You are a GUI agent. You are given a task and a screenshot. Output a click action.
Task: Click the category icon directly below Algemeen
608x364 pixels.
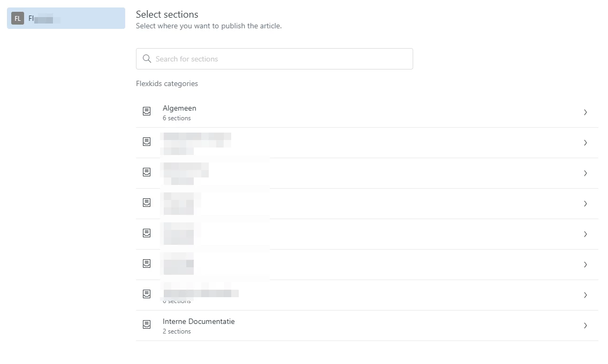(x=147, y=142)
